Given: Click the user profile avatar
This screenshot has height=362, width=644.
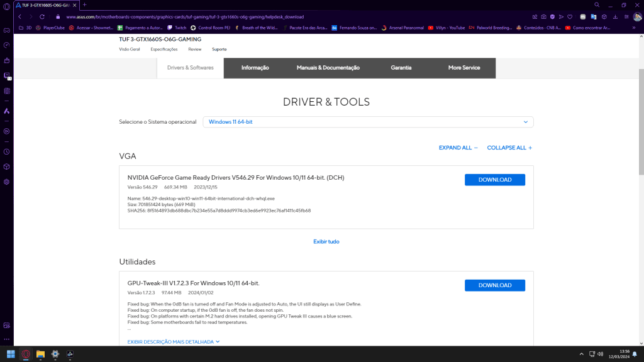Looking at the screenshot, I should [638, 17].
